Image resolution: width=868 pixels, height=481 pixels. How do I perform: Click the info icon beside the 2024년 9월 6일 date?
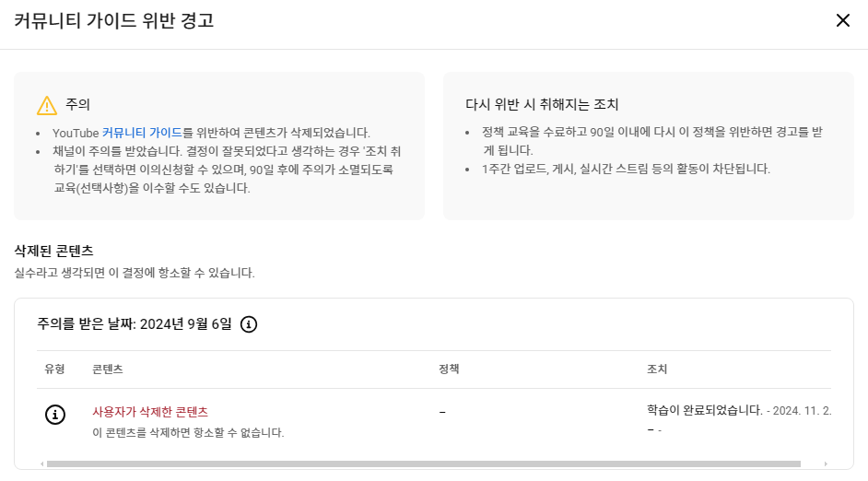pos(249,324)
